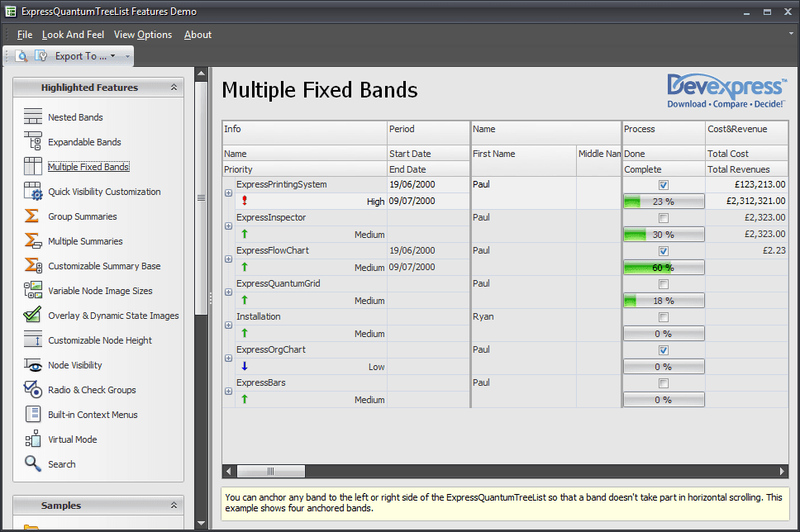Expand the ExpressBars node
Image resolution: width=800 pixels, height=532 pixels.
[x=229, y=392]
